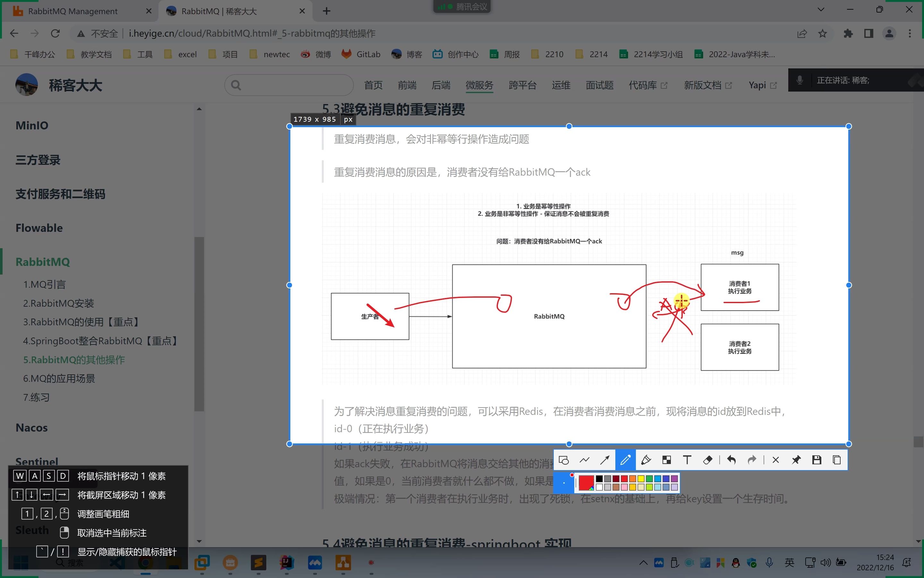Open a new browser tab

click(327, 11)
